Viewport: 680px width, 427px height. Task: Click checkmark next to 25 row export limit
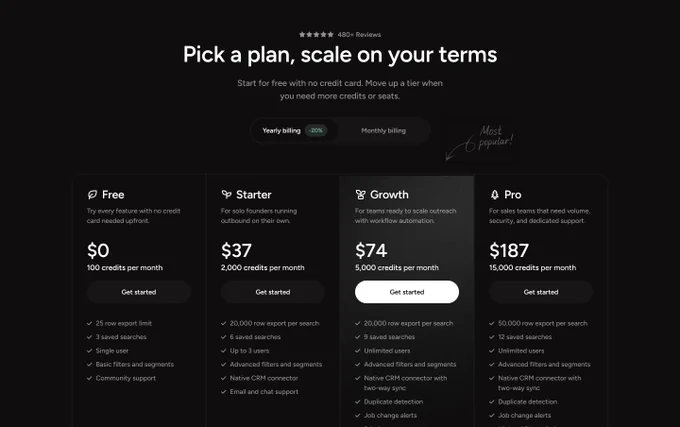click(89, 323)
